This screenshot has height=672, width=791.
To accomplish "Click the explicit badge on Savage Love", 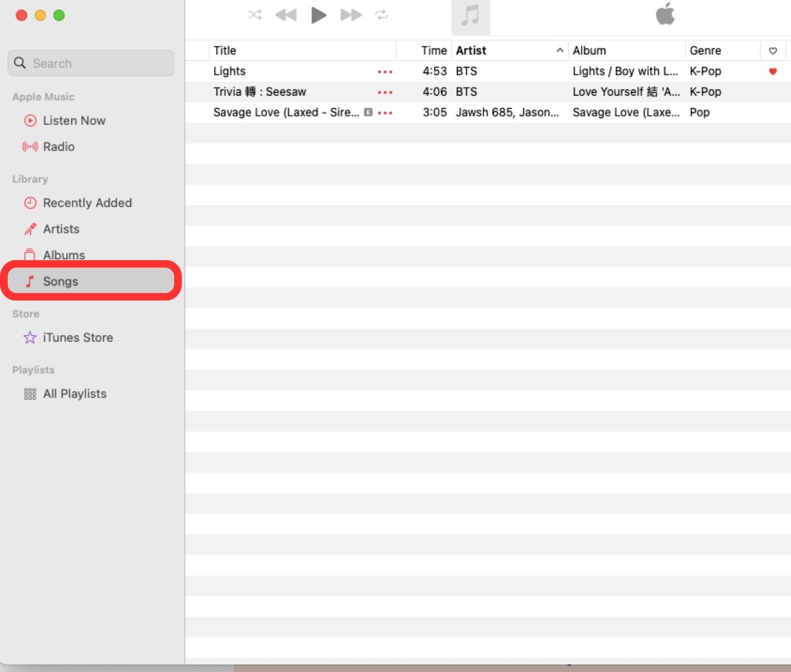I will [368, 113].
